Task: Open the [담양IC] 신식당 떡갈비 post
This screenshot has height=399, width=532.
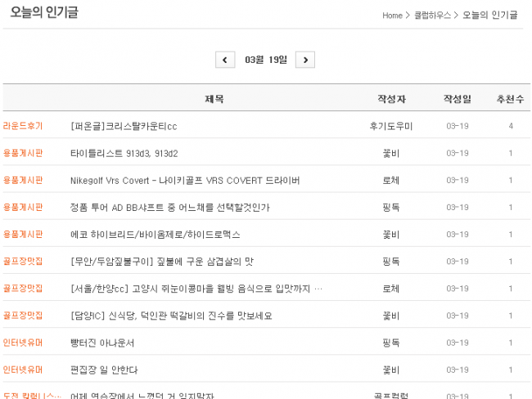Action: [171, 316]
